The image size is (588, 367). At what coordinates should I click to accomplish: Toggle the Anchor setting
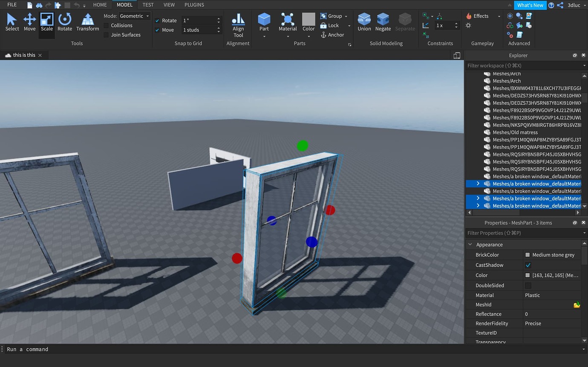335,34
